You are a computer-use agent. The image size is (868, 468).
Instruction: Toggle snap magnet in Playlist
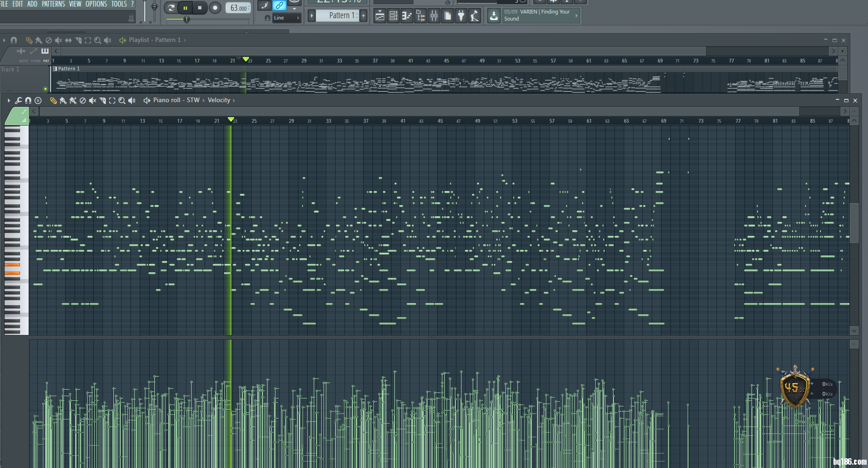click(x=14, y=40)
